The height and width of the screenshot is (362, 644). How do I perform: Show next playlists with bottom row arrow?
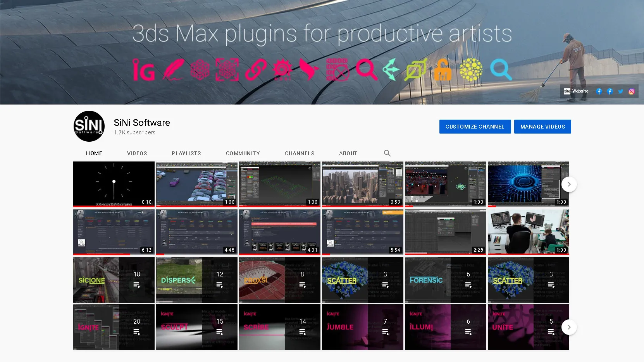[x=569, y=327]
